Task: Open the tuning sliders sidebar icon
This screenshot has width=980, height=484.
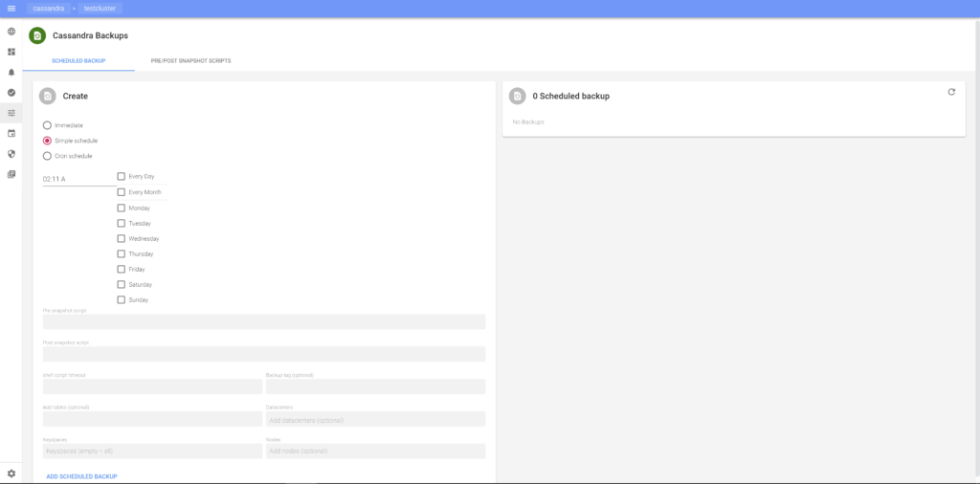Action: [11, 113]
